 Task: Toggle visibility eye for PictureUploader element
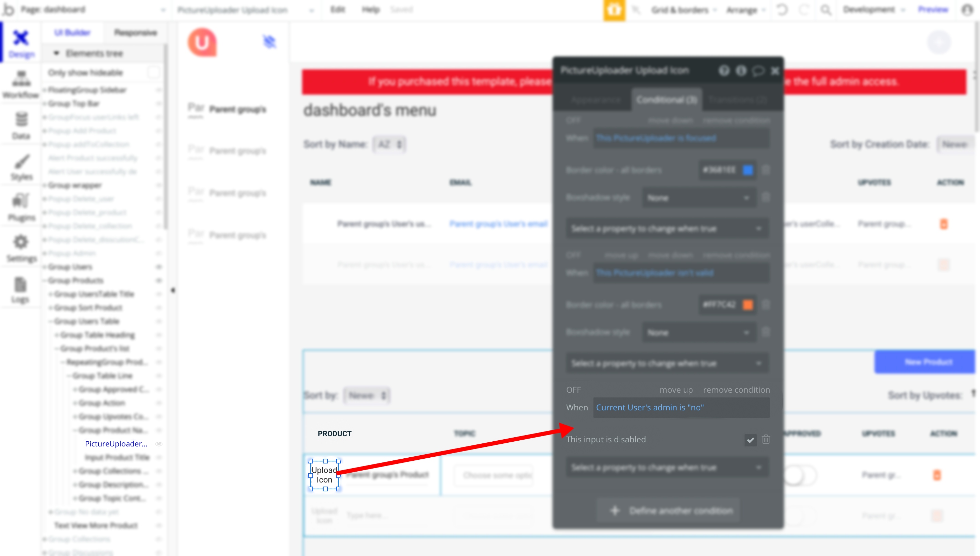[159, 444]
